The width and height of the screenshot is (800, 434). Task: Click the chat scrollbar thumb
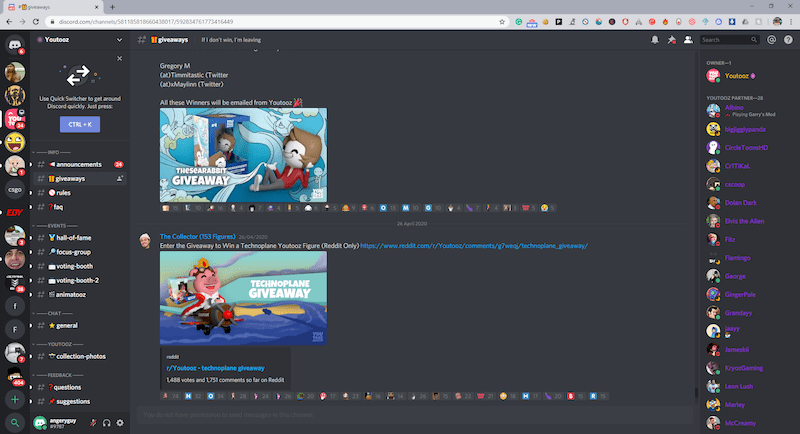point(696,393)
